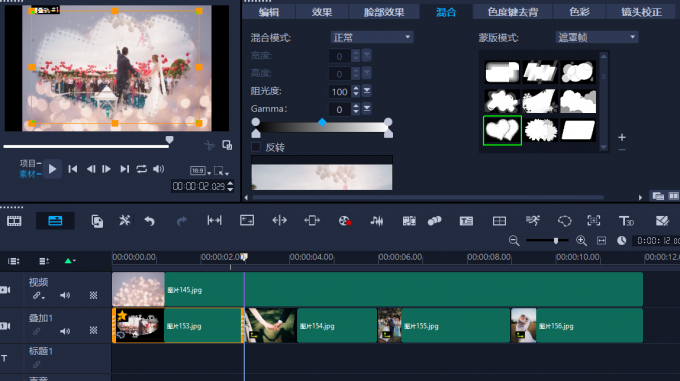This screenshot has height=381, width=680.
Task: Toggle track transparency on 视频 track
Action: coord(93,295)
